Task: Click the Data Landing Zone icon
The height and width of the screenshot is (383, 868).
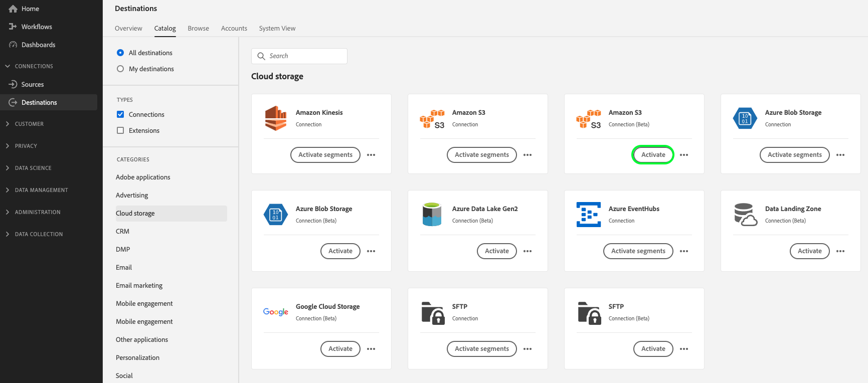Action: click(745, 215)
